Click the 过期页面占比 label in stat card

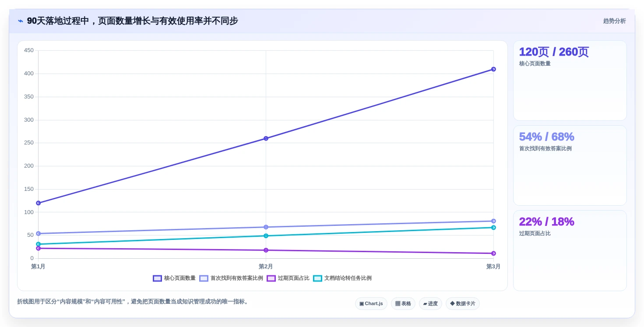click(x=535, y=234)
